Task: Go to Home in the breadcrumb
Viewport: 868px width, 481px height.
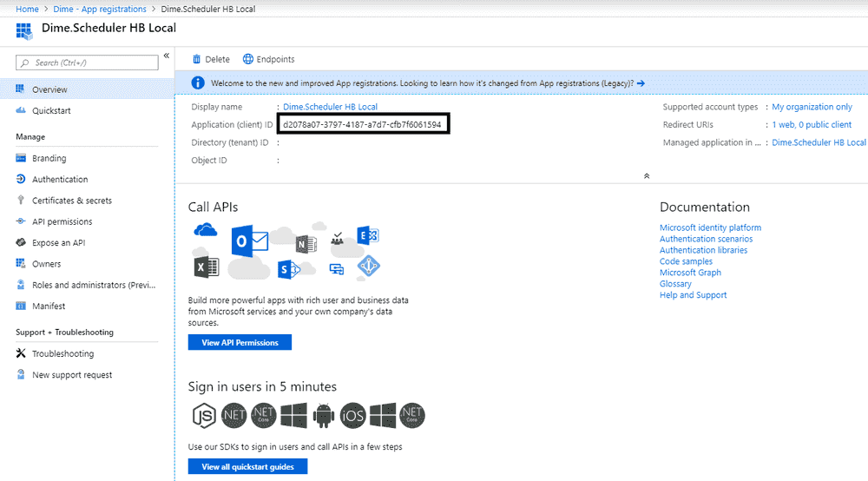Action: (x=27, y=9)
